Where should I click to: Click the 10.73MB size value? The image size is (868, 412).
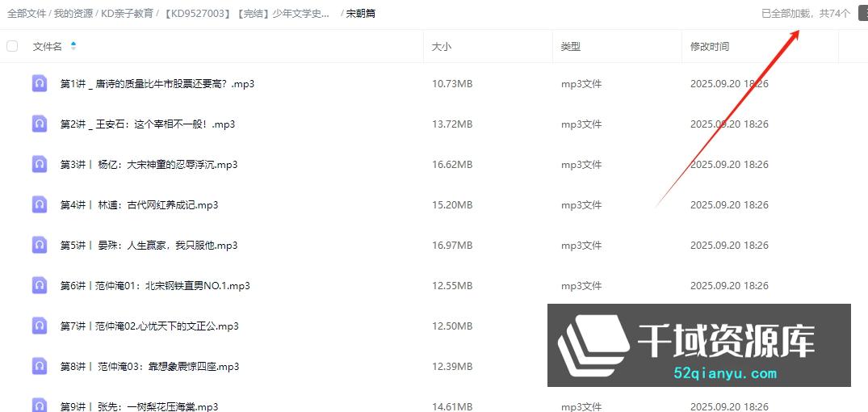[x=452, y=84]
